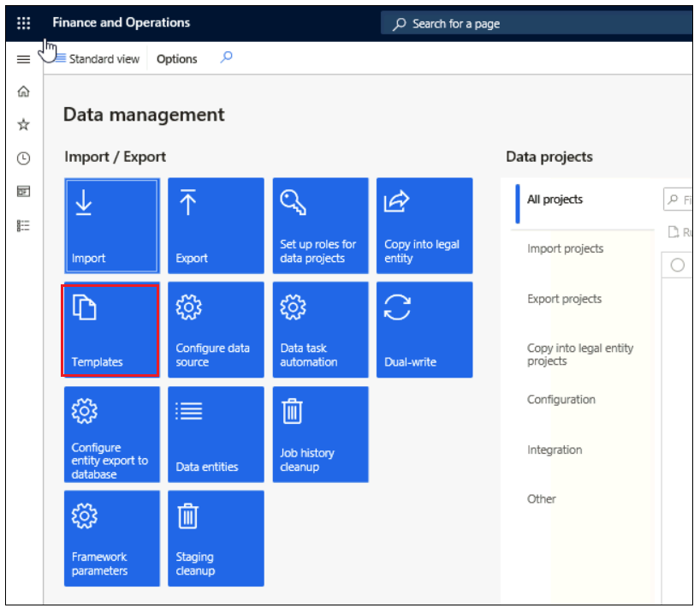Open the Dual-write tile

click(x=424, y=330)
